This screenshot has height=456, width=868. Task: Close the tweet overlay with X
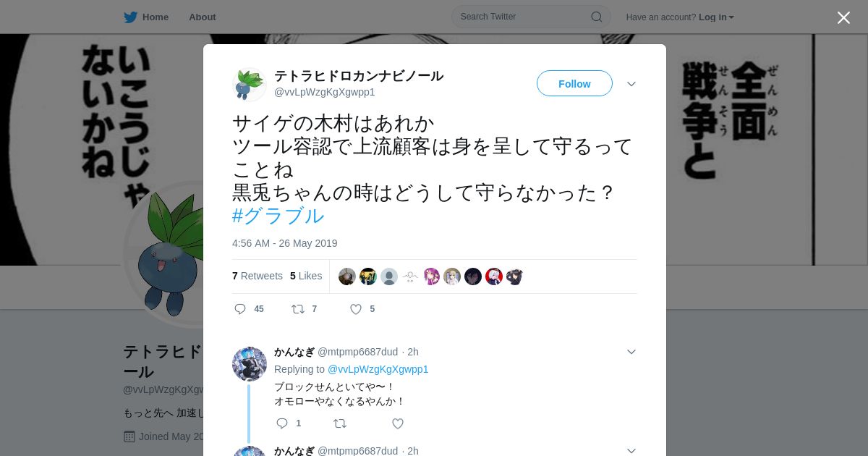(x=843, y=17)
